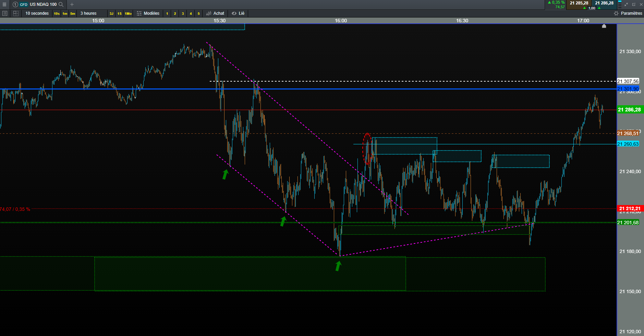Click the Modèles sliders icon
Screen dimensions: 644x336
(139, 13)
